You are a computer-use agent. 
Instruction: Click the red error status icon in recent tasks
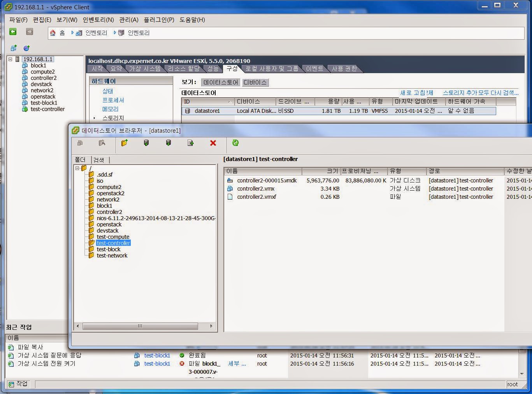click(x=182, y=364)
